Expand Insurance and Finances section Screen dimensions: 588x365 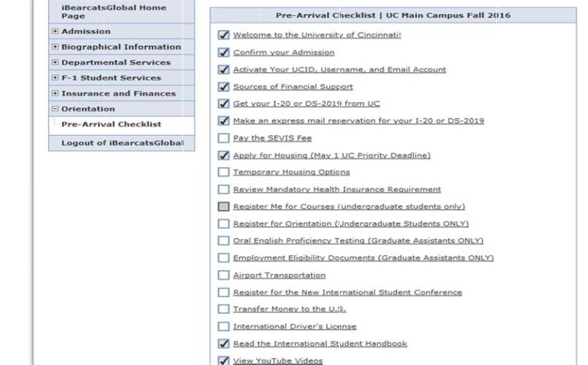[55, 93]
